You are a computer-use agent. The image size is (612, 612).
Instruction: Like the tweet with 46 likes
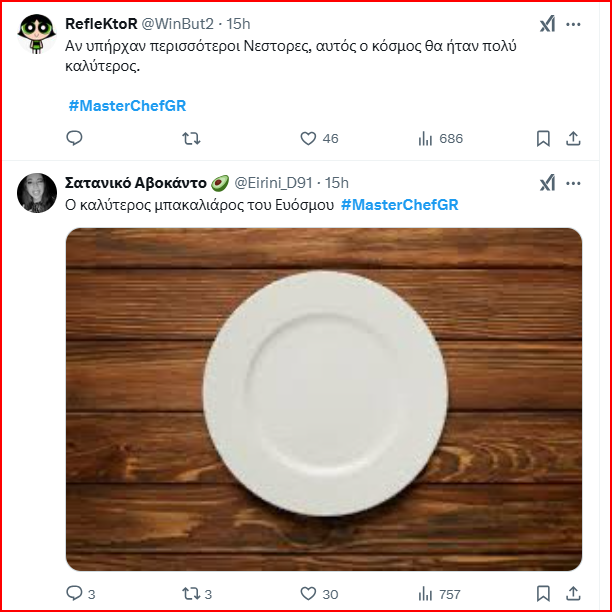pyautogui.click(x=309, y=138)
